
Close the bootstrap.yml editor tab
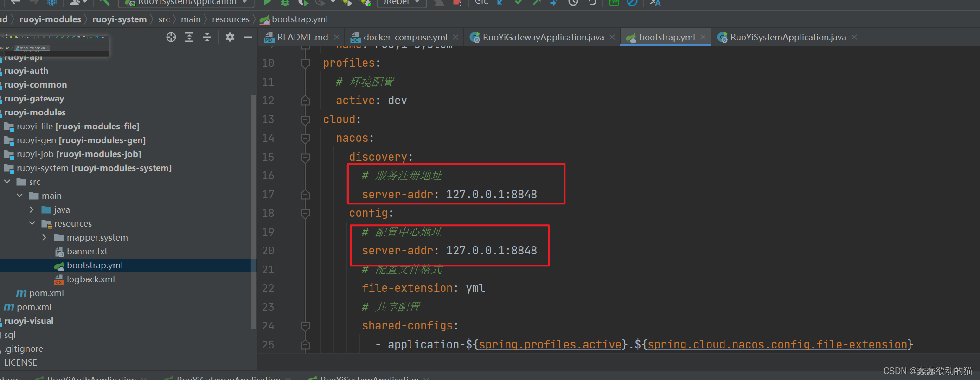[x=703, y=37]
